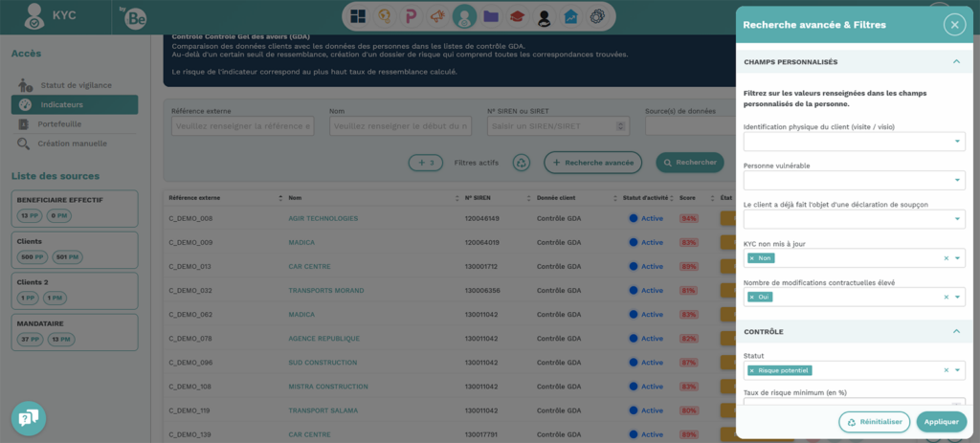Viewport: 980px width, 443px height.
Task: Open the dashboard grid icon in top navigation
Action: point(359,16)
